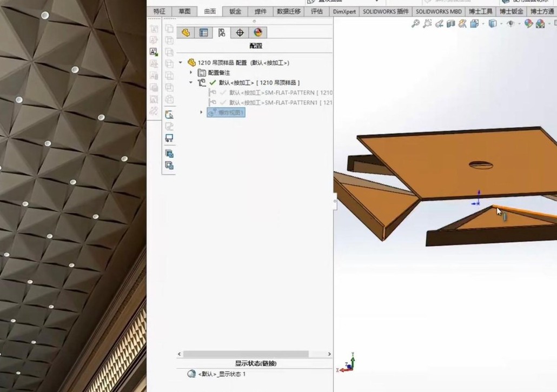Viewport: 557px width, 392px height.
Task: Click the 显示状态(链接) section header
Action: tap(255, 363)
